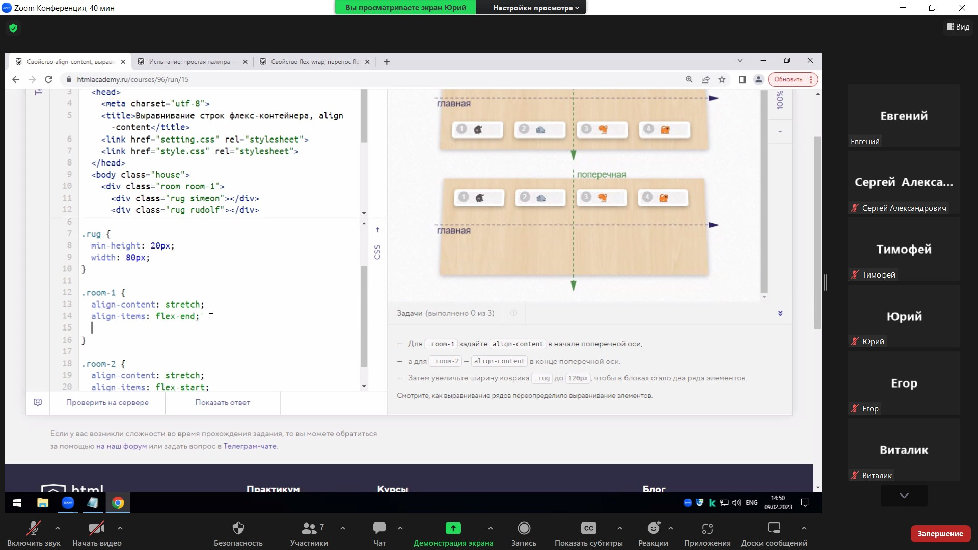Open Реакции reactions menu

click(x=653, y=534)
